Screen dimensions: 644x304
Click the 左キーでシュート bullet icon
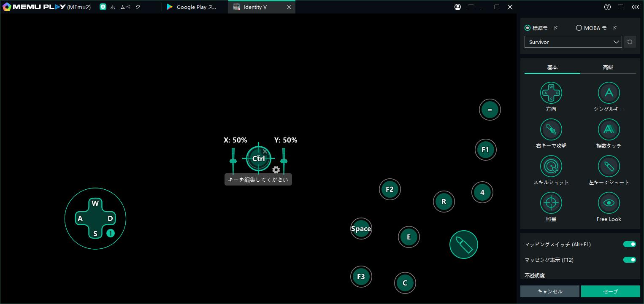pyautogui.click(x=609, y=166)
